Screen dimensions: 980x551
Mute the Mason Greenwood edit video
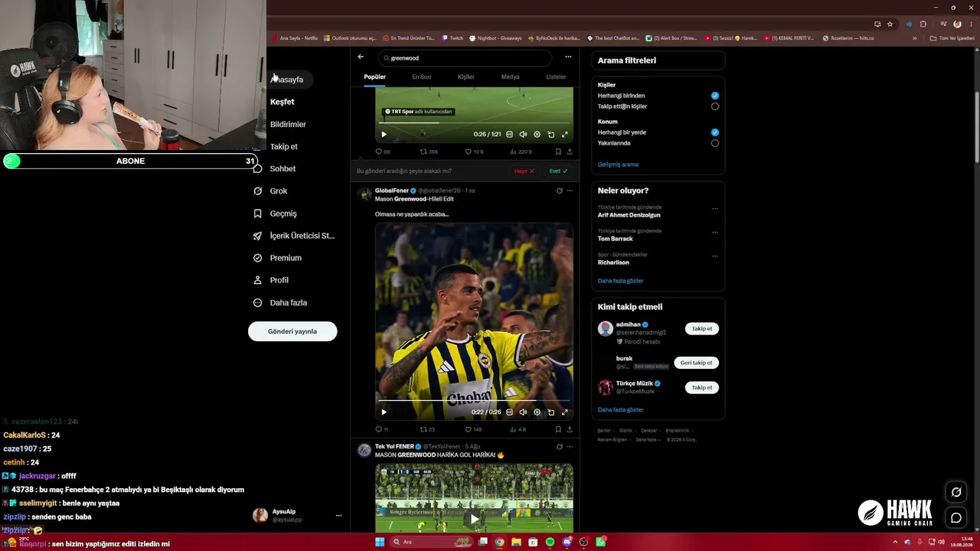point(523,412)
